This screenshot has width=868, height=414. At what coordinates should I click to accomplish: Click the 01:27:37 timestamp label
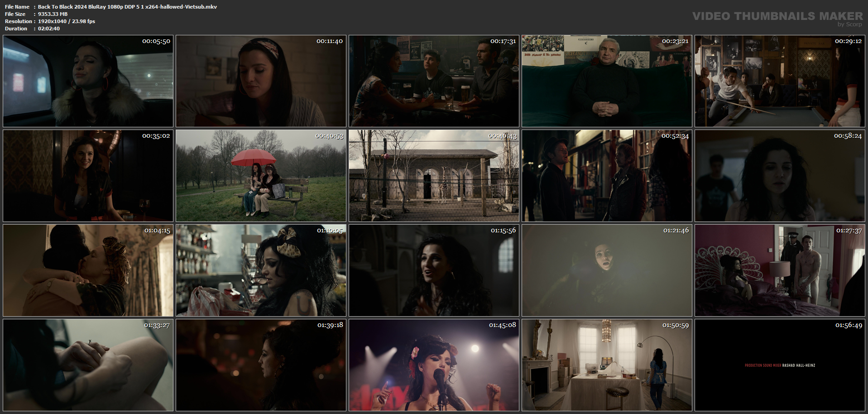pos(849,231)
